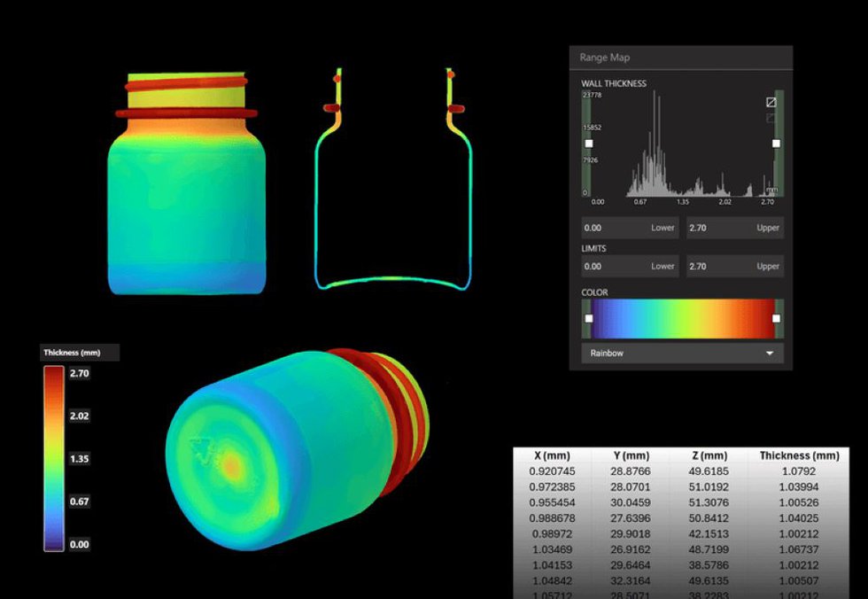868x599 pixels.
Task: Click the right histogram range slider handle
Action: [x=776, y=142]
